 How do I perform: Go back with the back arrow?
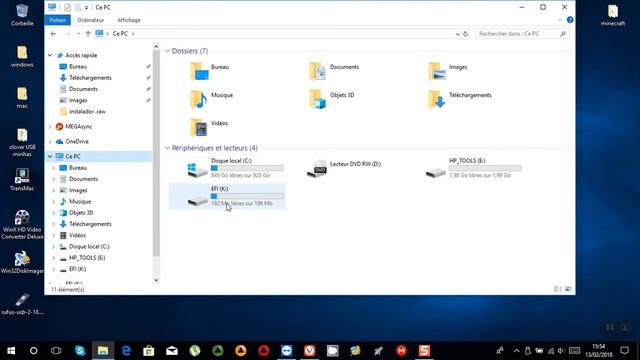tap(53, 34)
